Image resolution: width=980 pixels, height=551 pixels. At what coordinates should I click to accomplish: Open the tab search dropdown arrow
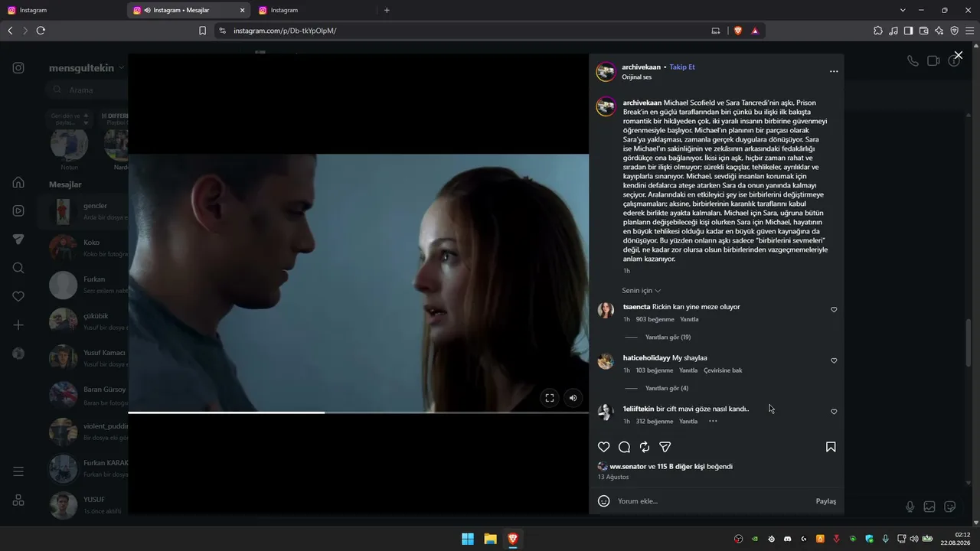coord(903,10)
